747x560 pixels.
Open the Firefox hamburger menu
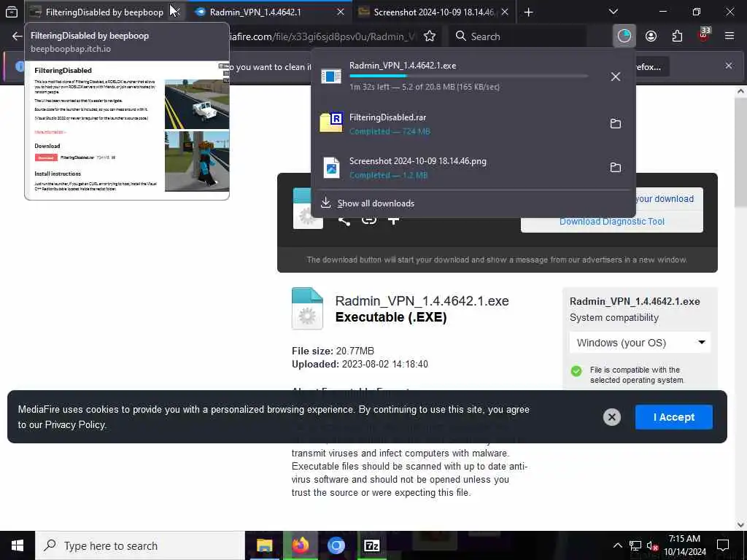729,36
